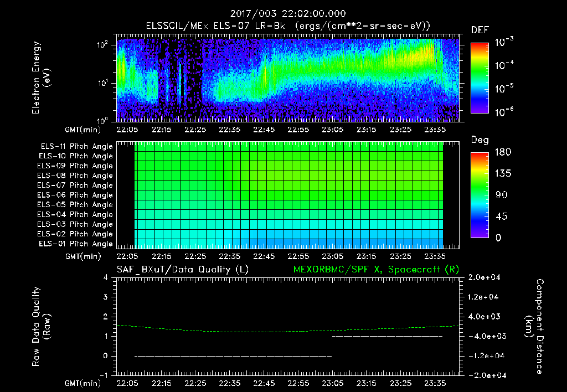Click the white data quality line at level 1
This screenshot has width=567, height=392.
tap(387, 337)
